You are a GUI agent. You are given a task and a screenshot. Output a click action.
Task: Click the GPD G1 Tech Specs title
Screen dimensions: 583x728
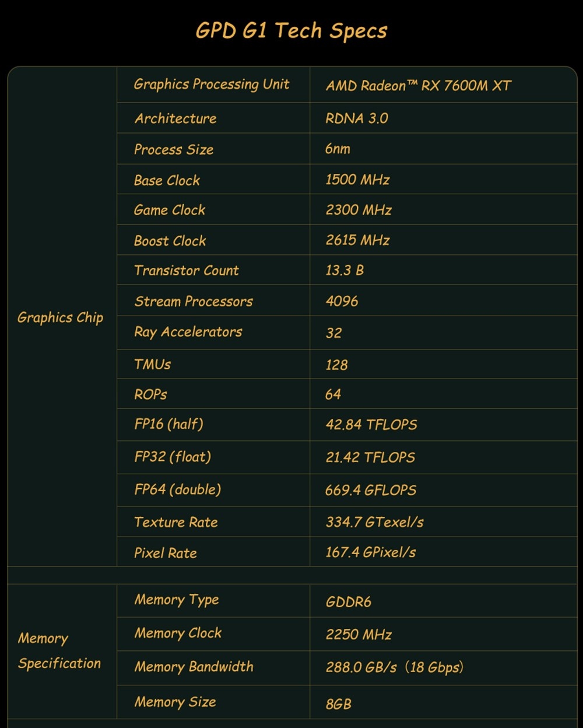click(291, 31)
